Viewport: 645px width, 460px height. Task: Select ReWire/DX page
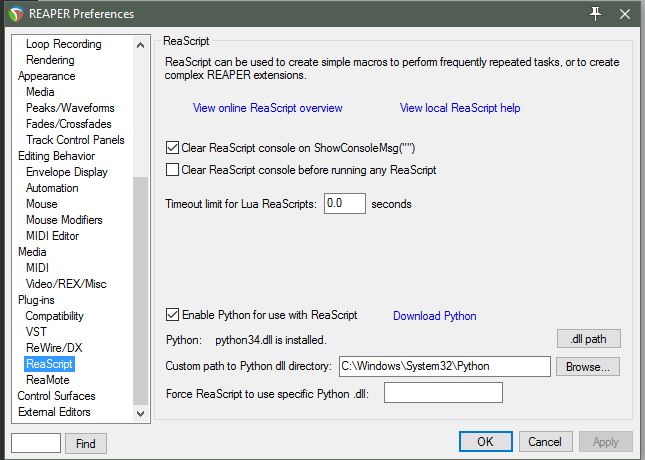pos(54,348)
